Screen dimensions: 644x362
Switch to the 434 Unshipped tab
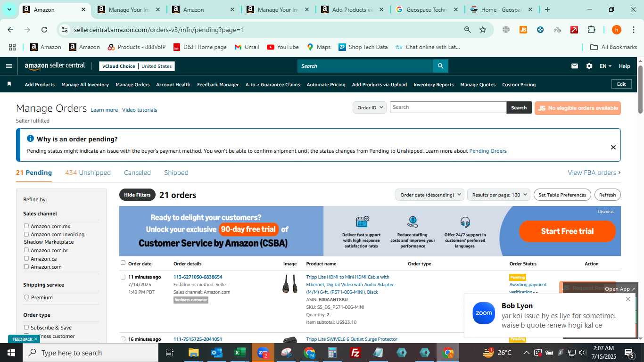88,173
